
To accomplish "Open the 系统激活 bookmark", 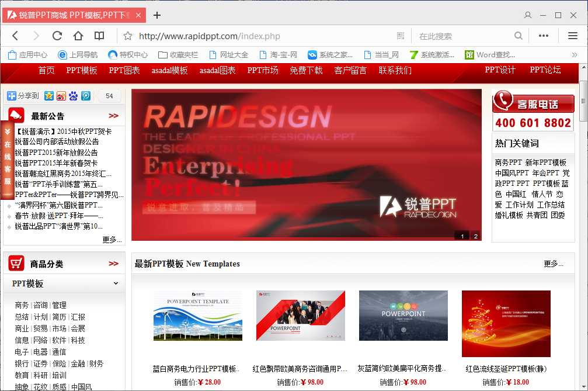I will pos(432,55).
